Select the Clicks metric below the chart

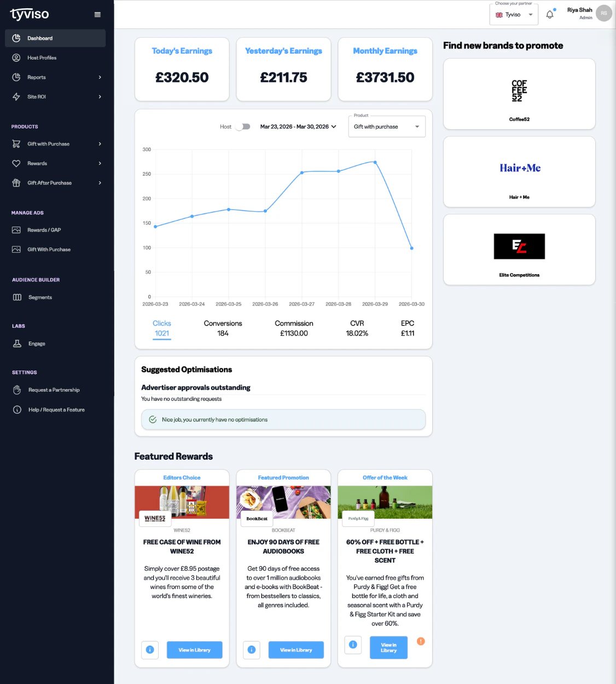pos(162,328)
